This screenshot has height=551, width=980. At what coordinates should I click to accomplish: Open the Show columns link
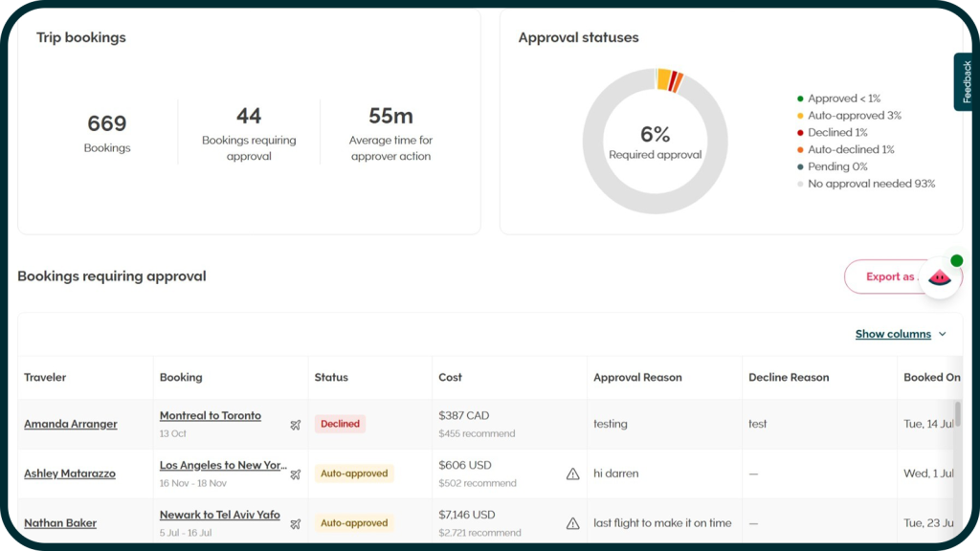click(893, 334)
